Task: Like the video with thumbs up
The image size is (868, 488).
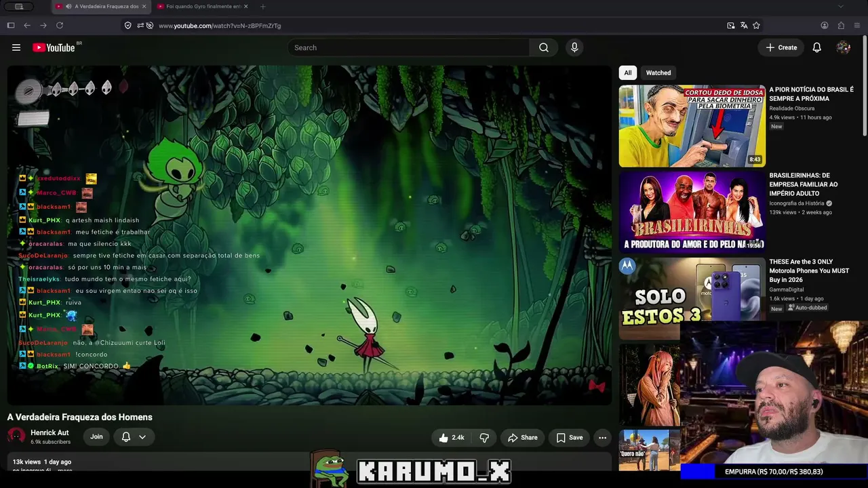Action: (x=452, y=438)
